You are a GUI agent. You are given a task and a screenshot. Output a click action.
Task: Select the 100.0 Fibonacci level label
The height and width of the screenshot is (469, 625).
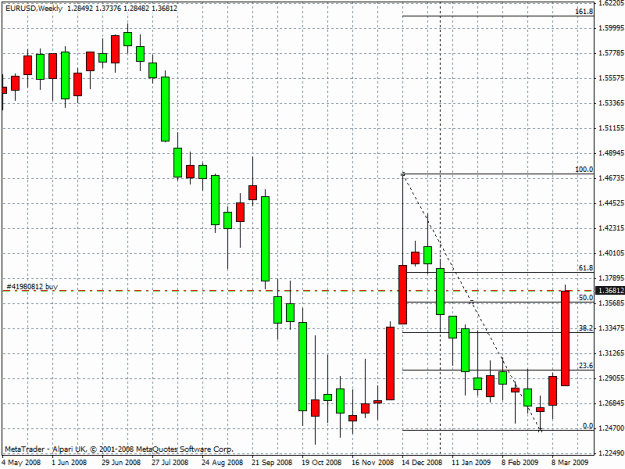tap(584, 169)
